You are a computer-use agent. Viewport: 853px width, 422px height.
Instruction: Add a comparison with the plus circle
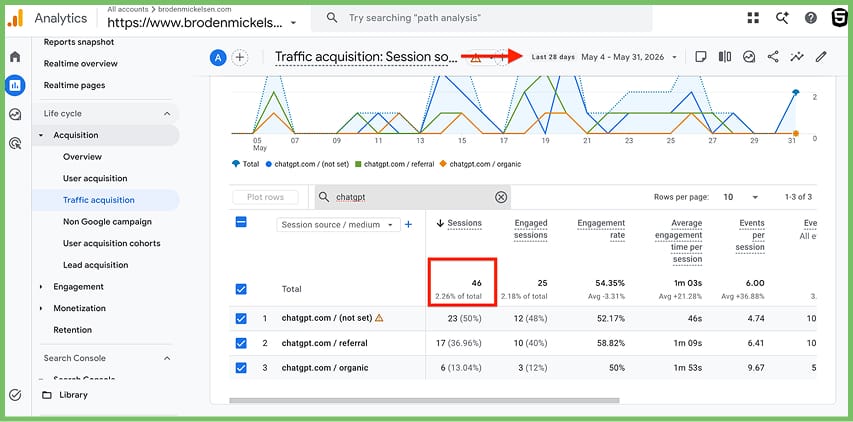[x=240, y=58]
